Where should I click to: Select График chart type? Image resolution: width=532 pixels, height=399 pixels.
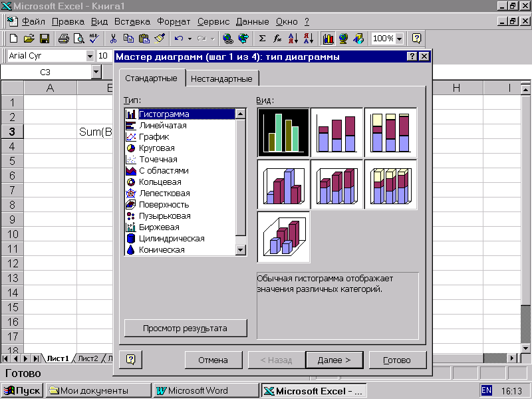click(180, 137)
